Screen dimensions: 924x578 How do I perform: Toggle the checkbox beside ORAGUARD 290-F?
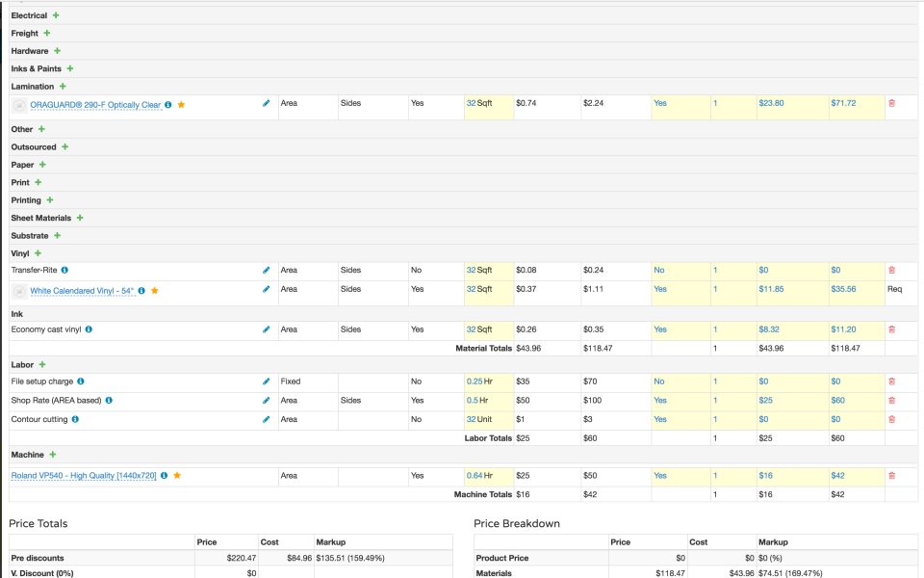(18, 104)
